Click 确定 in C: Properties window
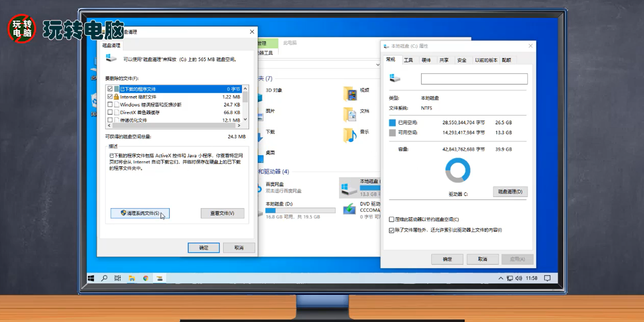 [447, 259]
